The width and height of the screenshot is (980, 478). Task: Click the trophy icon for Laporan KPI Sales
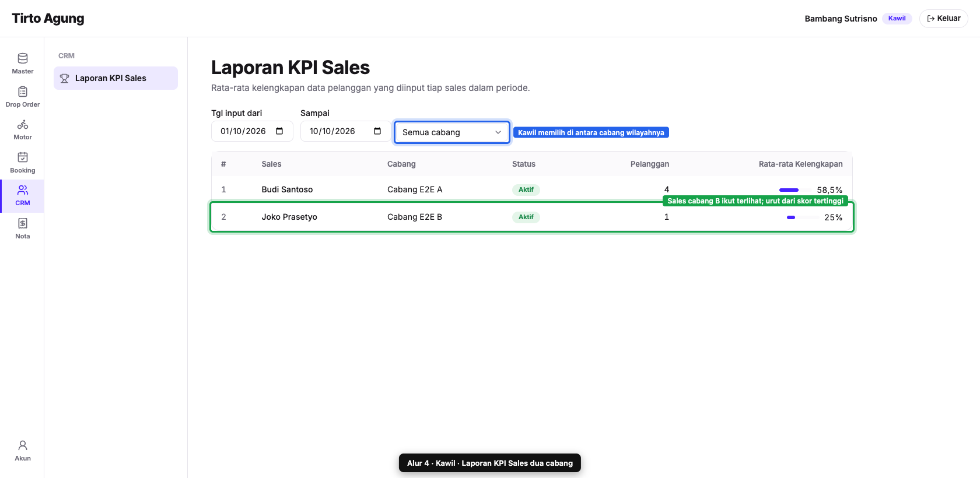[65, 78]
